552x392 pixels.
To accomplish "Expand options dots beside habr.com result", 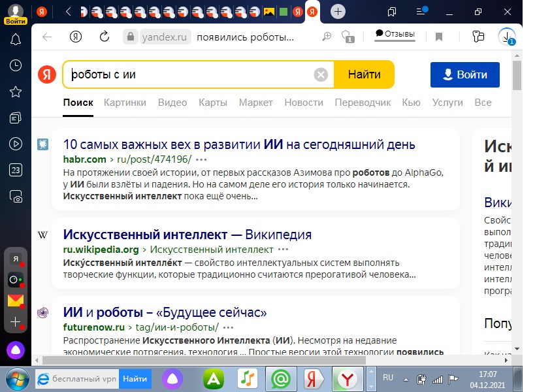I will pos(201,159).
